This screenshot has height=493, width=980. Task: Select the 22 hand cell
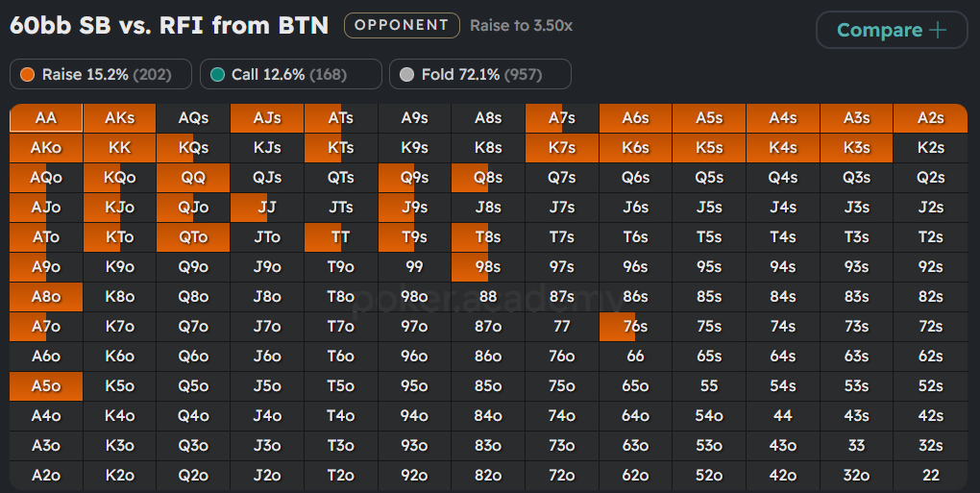point(930,476)
